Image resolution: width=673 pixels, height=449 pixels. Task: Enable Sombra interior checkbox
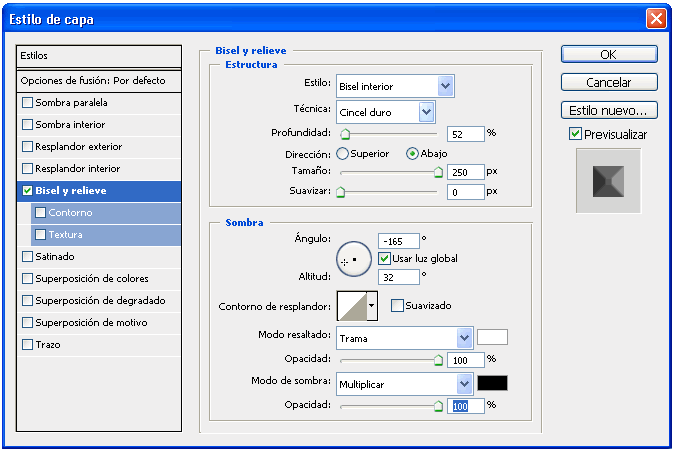click(x=27, y=124)
